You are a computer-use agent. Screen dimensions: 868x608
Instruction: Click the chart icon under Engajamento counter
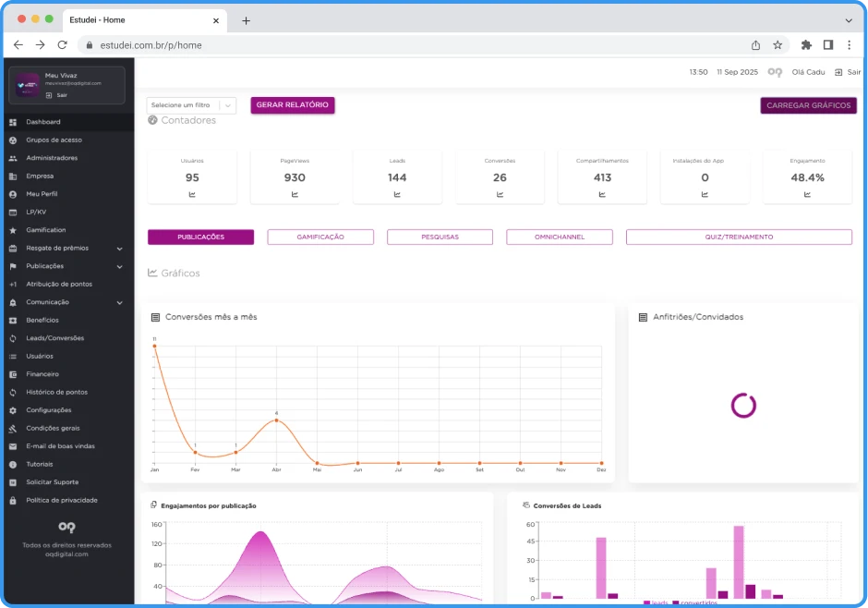point(807,194)
